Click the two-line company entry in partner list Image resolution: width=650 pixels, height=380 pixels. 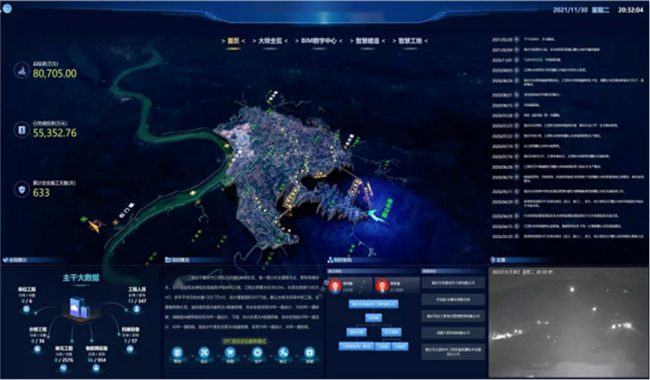point(453,352)
